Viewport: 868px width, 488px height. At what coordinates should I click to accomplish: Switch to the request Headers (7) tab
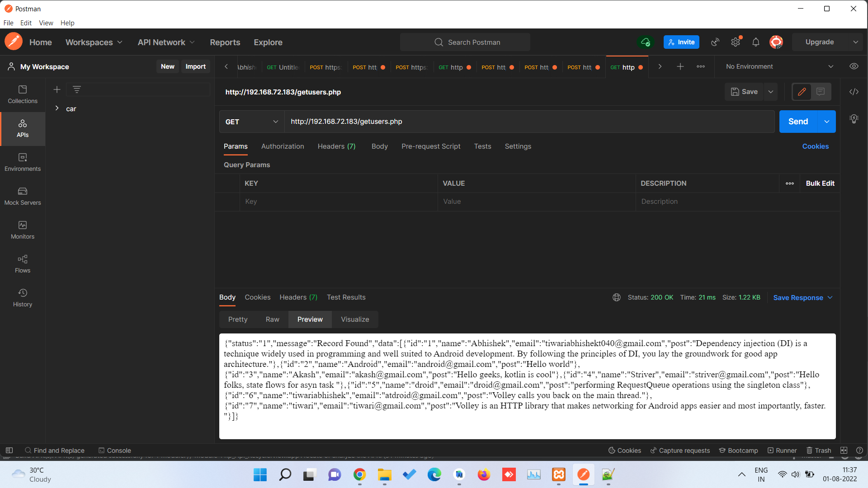click(x=336, y=146)
